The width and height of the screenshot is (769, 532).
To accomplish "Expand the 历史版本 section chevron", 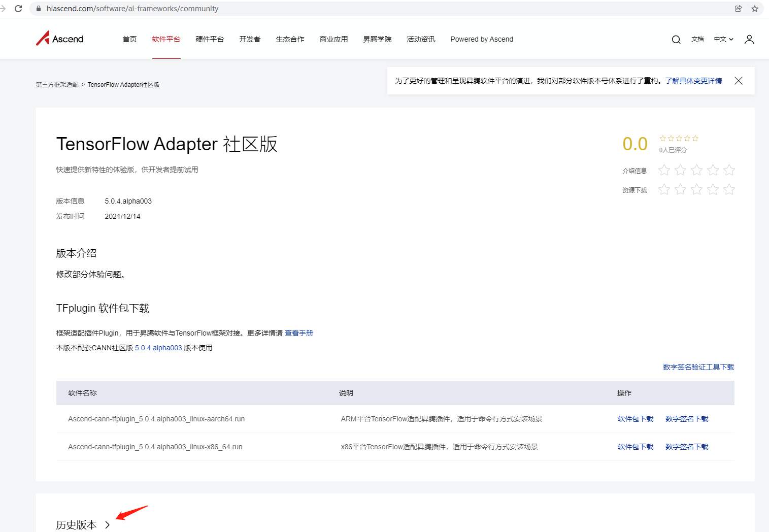I will 107,525.
